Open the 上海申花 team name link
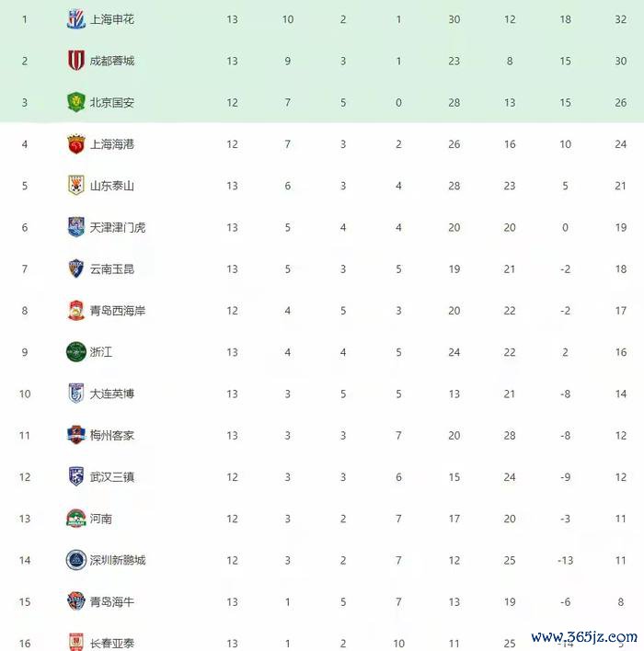Image resolution: width=644 pixels, height=651 pixels. [x=112, y=19]
